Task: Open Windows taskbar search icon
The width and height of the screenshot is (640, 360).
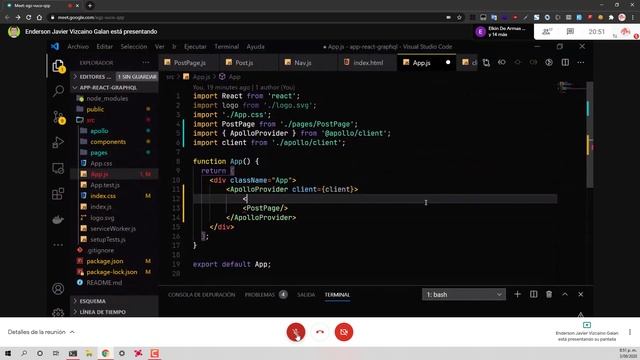Action: pyautogui.click(x=24, y=353)
